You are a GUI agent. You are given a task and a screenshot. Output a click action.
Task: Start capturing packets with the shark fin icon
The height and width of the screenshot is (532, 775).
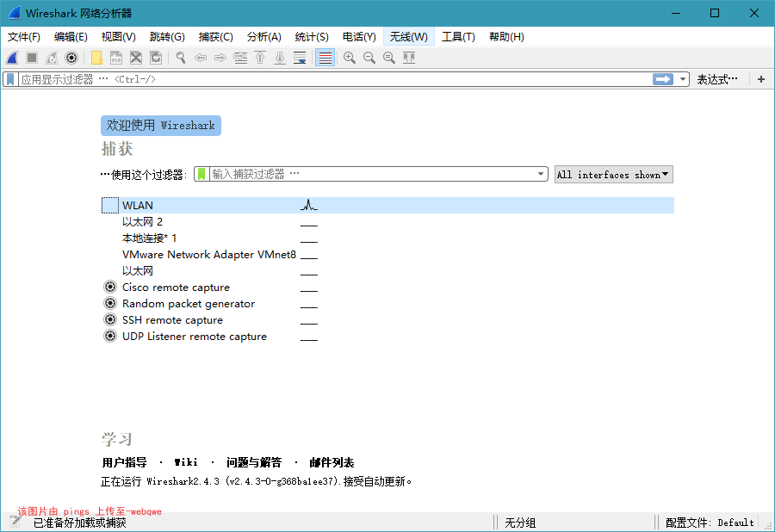[x=12, y=58]
